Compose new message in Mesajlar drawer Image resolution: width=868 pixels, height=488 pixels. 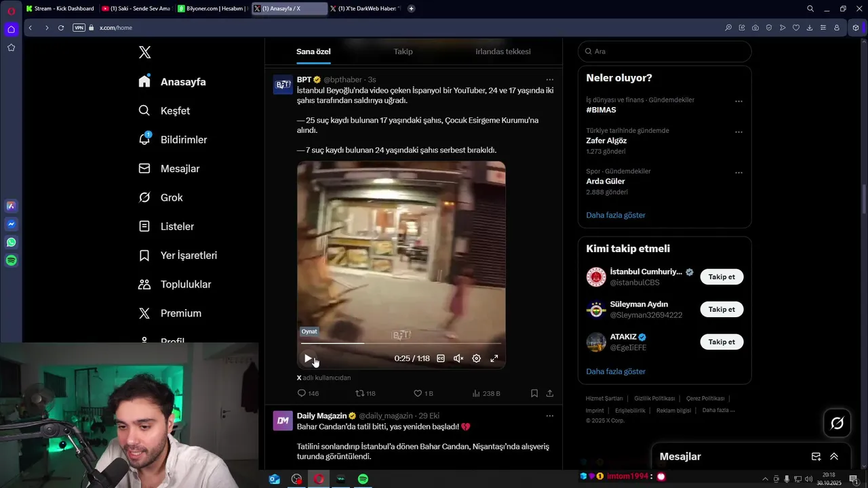coord(816,457)
